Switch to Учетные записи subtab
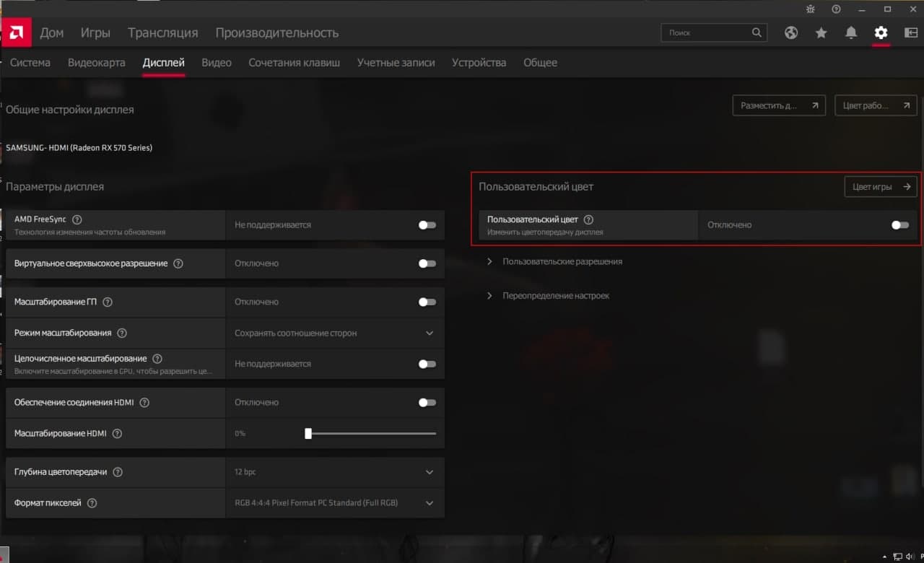 click(396, 63)
